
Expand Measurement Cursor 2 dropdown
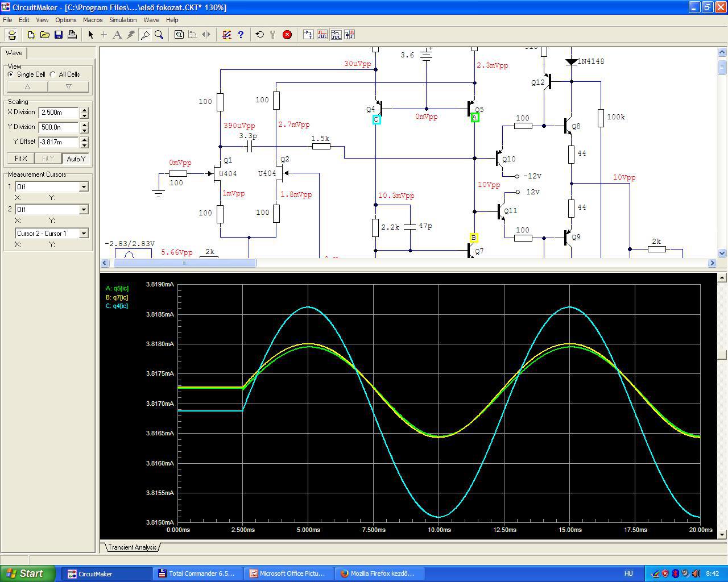(84, 210)
